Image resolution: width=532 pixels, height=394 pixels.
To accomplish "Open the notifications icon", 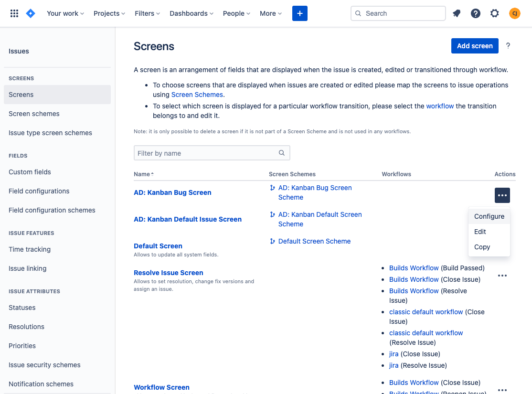I will [x=457, y=13].
